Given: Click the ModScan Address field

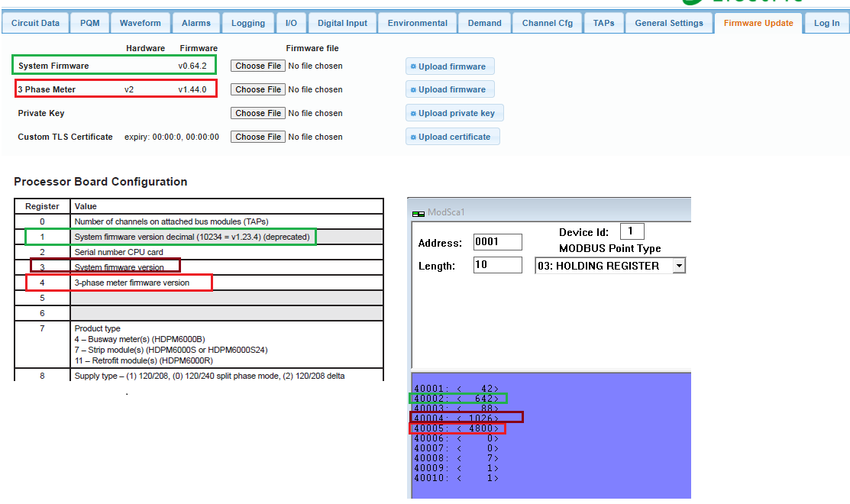Looking at the screenshot, I should click(498, 242).
